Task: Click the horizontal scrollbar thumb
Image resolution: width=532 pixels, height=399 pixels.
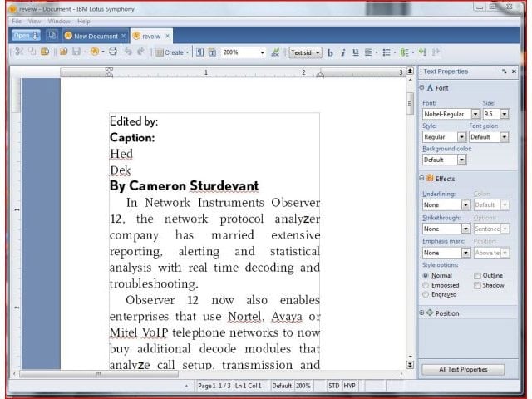Action: 99,374
